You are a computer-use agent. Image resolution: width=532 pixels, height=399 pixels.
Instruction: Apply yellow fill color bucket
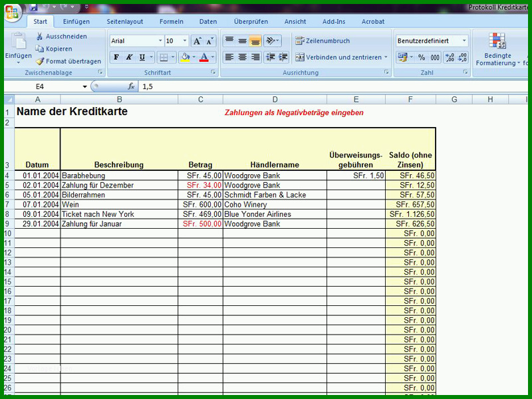[185, 57]
